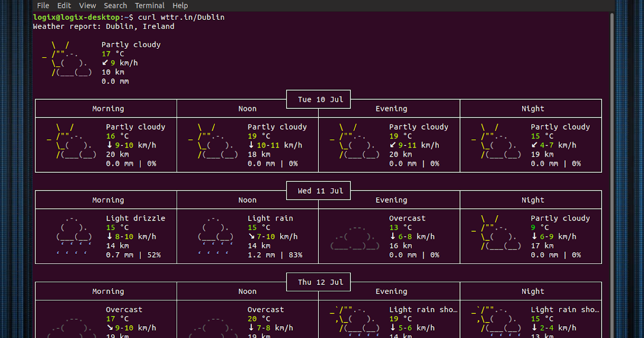Open the Search menu
Viewport: 644px width, 338px height.
115,5
